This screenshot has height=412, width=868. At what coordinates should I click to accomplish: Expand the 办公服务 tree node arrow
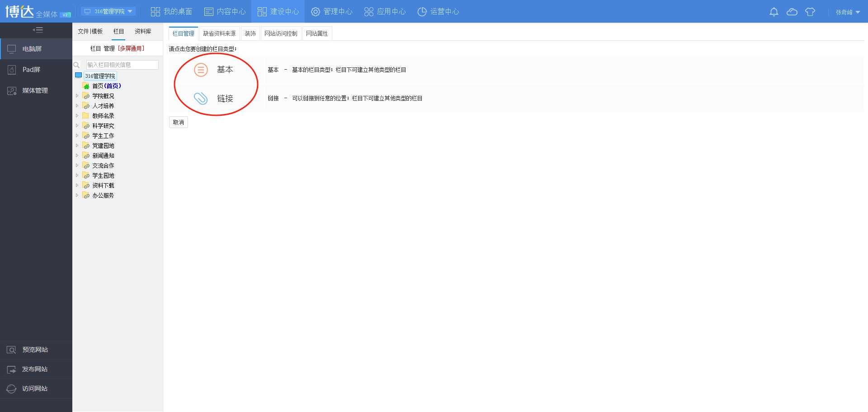point(77,195)
